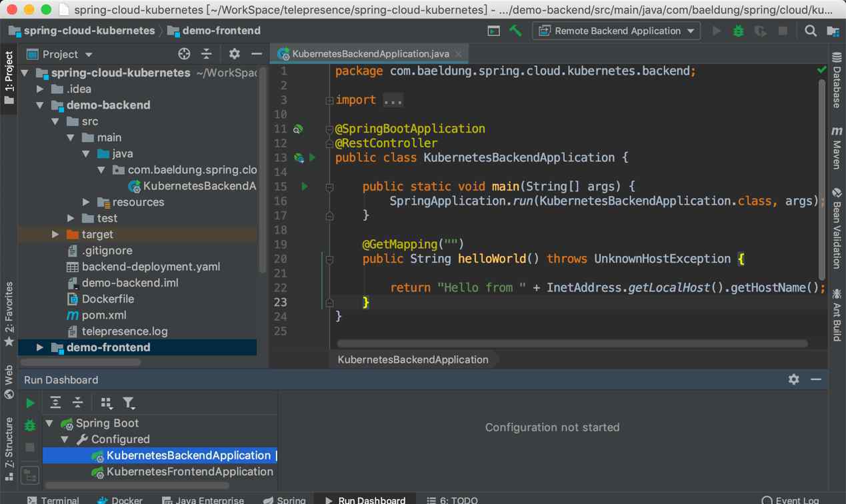Select KubernetesFrontendApplication run configuration
This screenshot has height=504, width=846.
click(x=182, y=471)
